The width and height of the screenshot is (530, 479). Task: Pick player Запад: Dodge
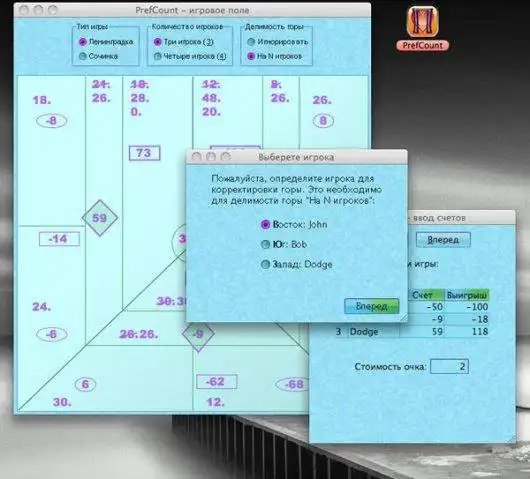(297, 264)
